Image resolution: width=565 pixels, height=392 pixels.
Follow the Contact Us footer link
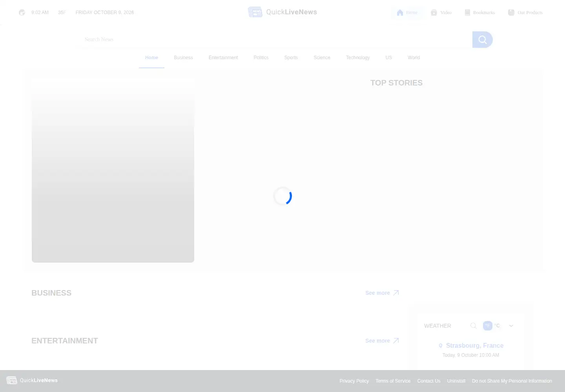[429, 381]
